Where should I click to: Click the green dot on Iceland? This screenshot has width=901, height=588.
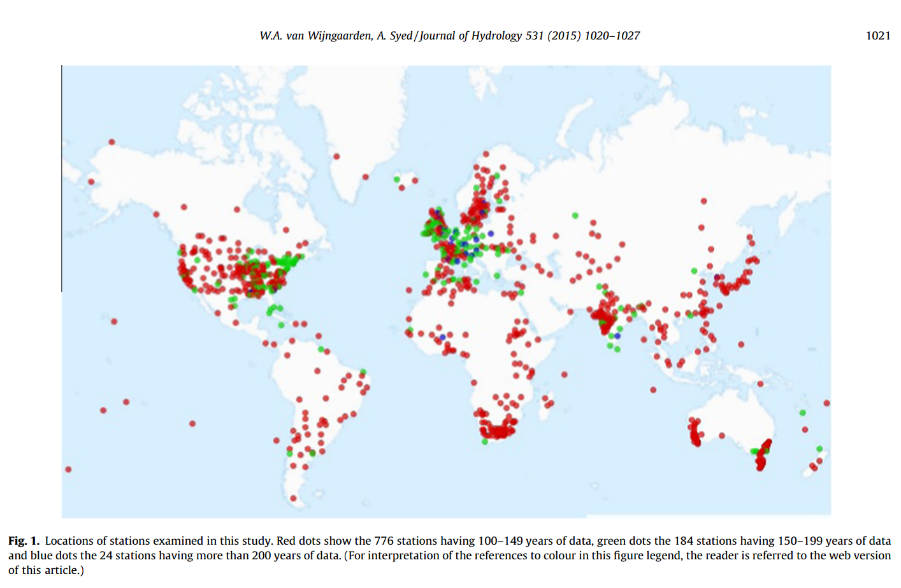(397, 180)
